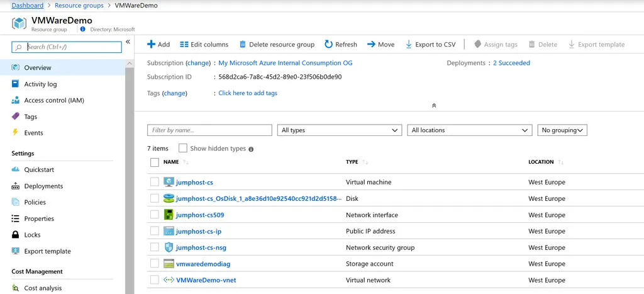Click Delete resource group button

coord(277,45)
